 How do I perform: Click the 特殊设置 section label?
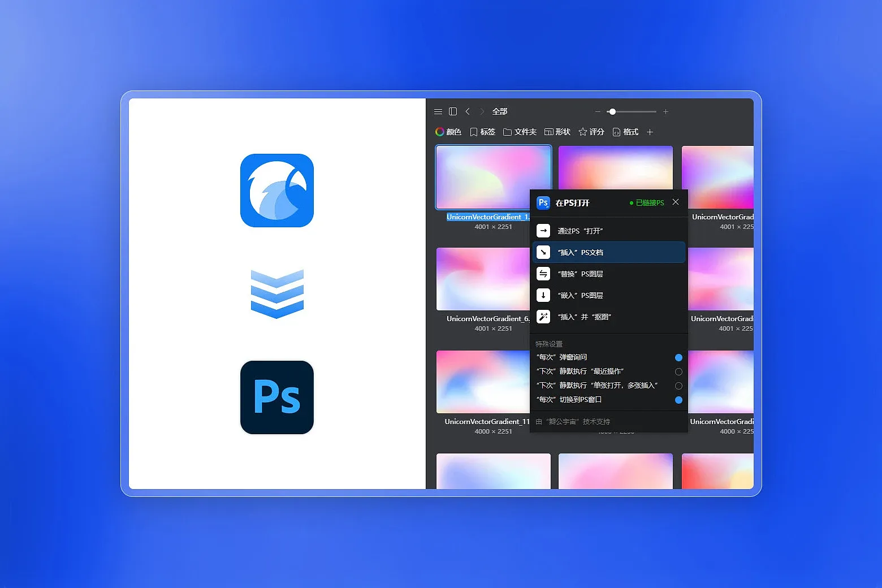(x=549, y=344)
